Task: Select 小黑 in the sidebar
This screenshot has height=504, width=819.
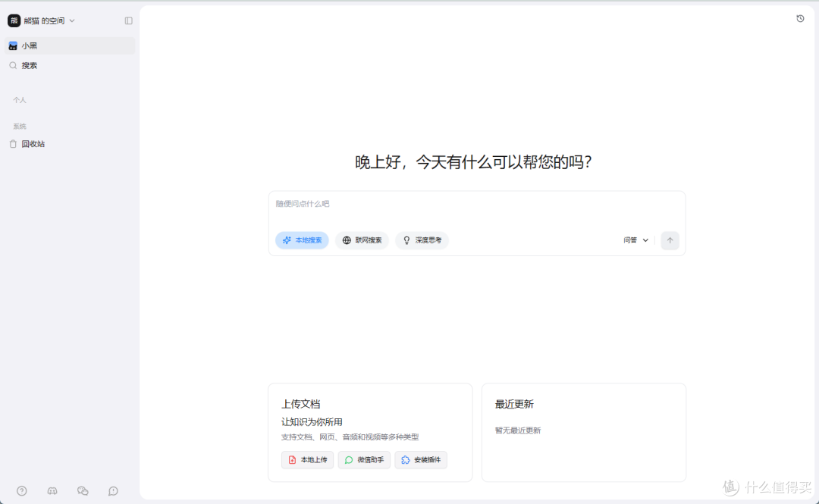Action: 70,46
